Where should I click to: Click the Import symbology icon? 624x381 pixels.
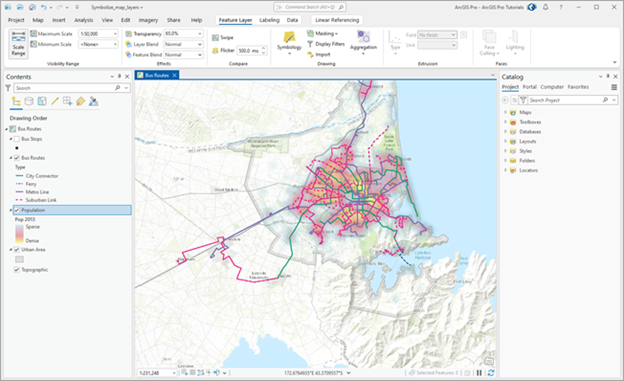click(310, 55)
